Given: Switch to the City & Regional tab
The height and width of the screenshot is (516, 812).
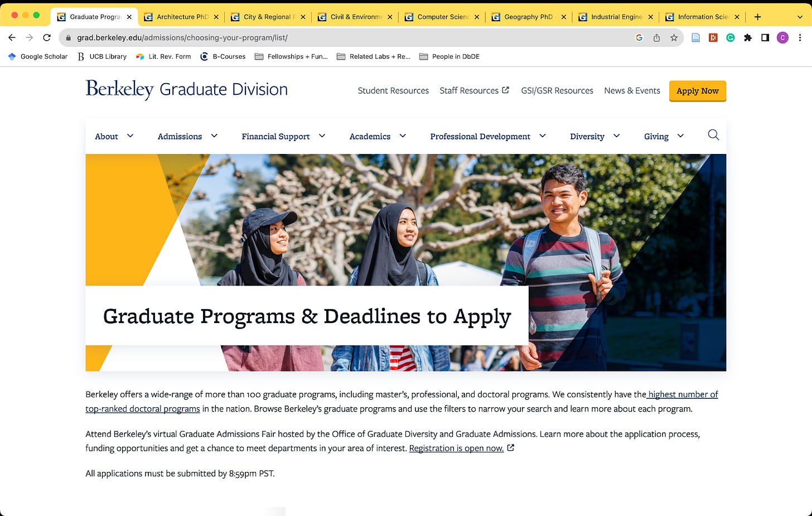Looking at the screenshot, I should 268,17.
